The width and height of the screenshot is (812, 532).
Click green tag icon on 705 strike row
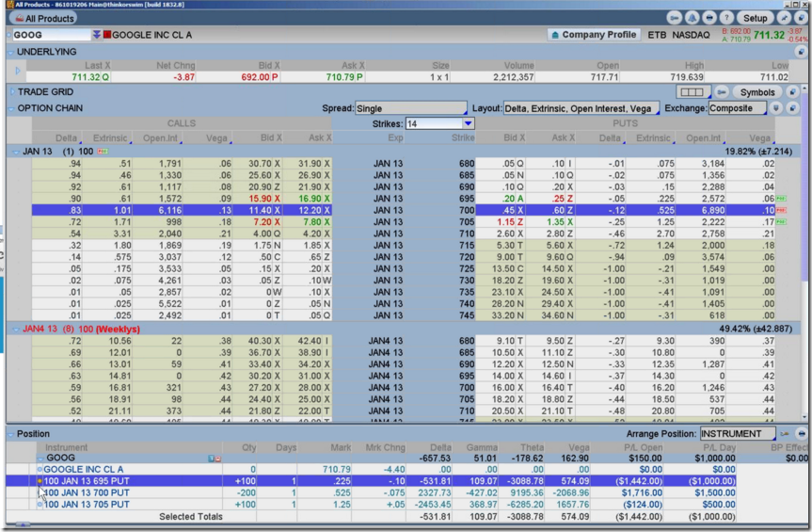(x=781, y=221)
